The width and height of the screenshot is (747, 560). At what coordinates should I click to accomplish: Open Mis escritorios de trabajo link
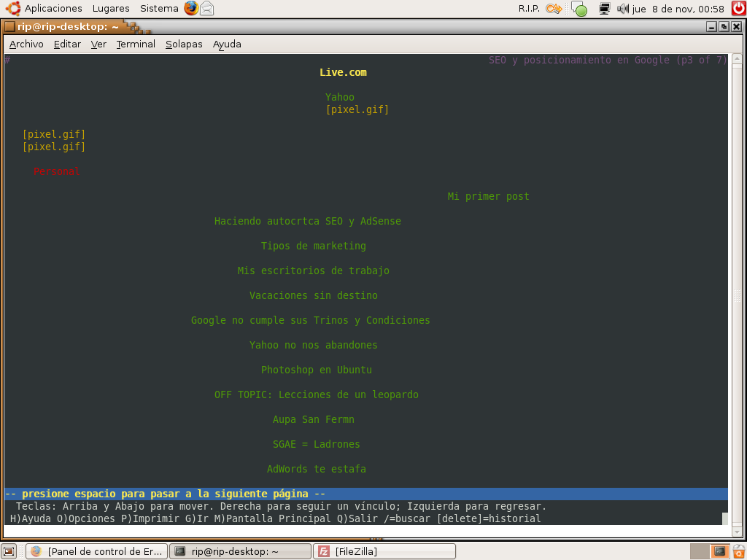(x=314, y=271)
